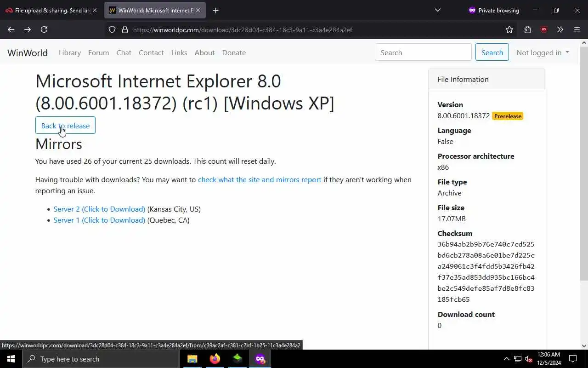Image resolution: width=588 pixels, height=368 pixels.
Task: Click the muted volume tray icon
Action: (x=529, y=359)
